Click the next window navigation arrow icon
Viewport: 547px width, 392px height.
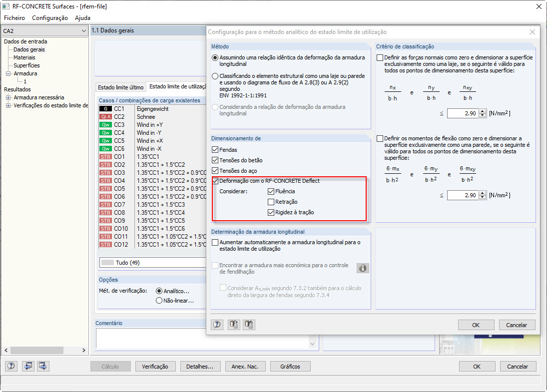[x=43, y=366]
